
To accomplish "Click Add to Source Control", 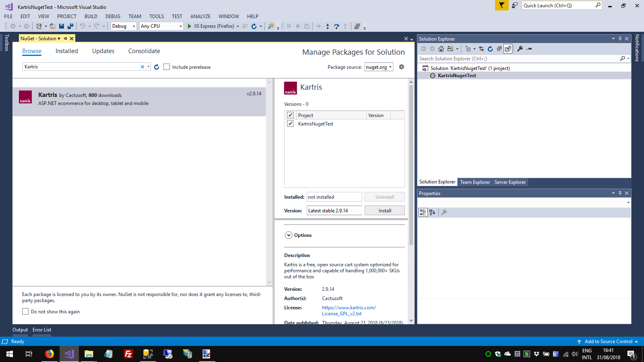I will 609,341.
